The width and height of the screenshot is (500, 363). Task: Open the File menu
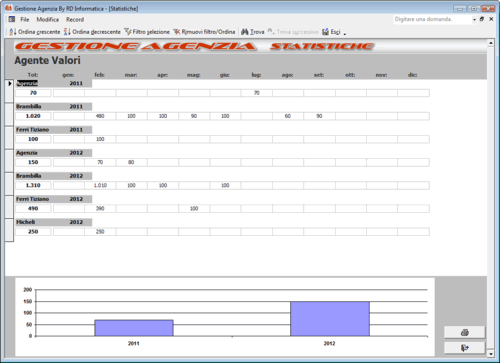pos(25,19)
